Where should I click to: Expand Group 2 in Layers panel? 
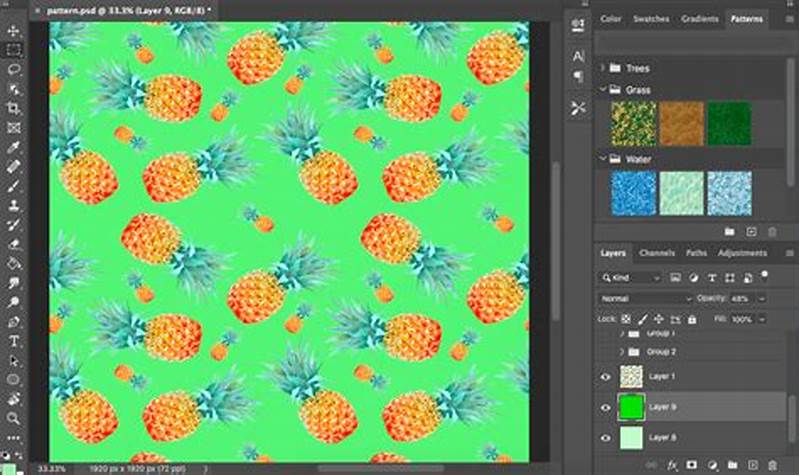point(621,352)
